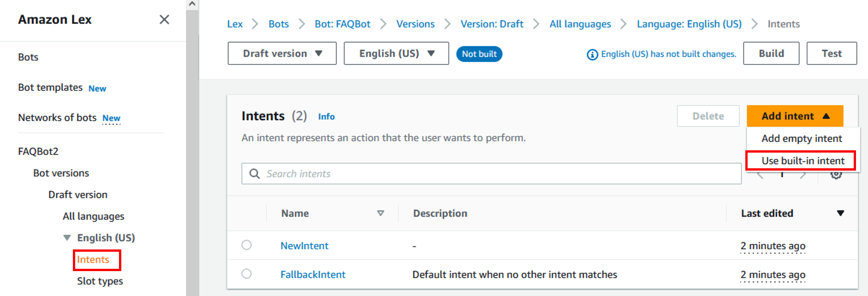868x296 pixels.
Task: Select the FallbackIntent radio button
Action: (247, 274)
